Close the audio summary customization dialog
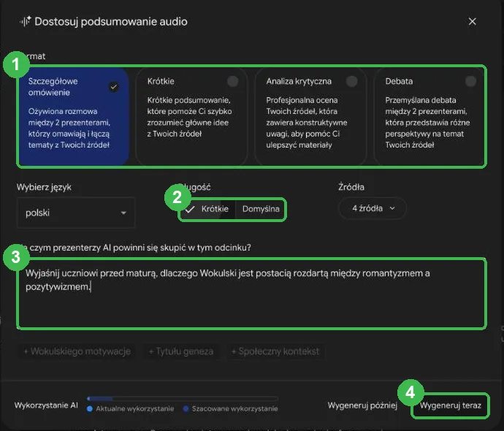The height and width of the screenshot is (431, 504). [x=472, y=21]
